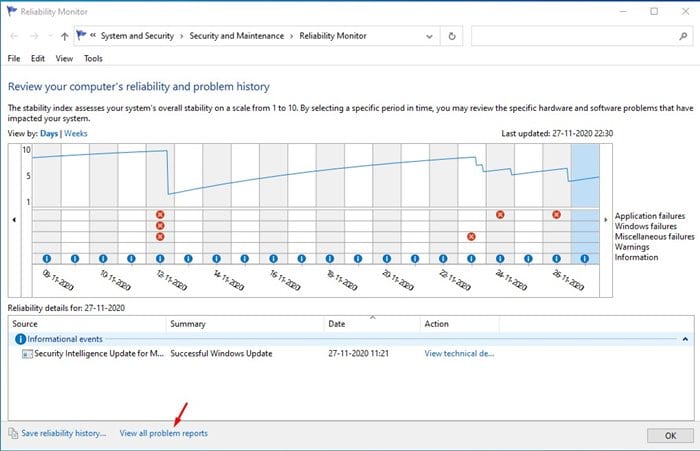Sort details by Date column header

point(372,324)
